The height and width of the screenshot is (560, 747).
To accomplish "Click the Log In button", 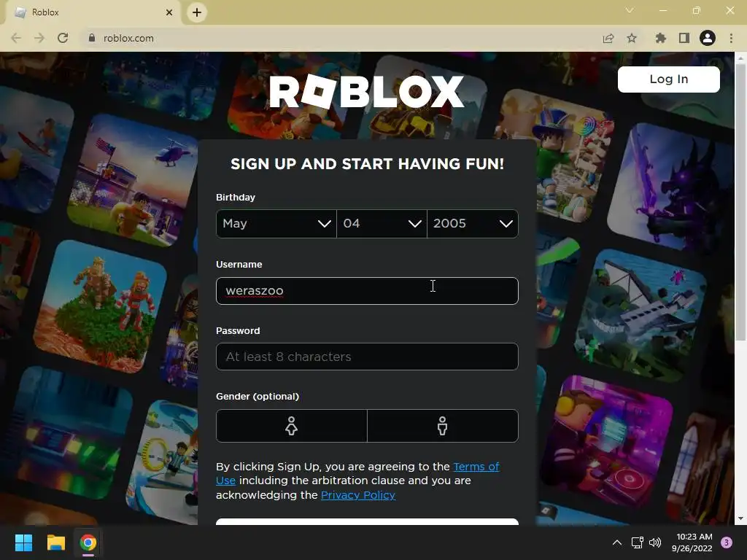I will click(669, 79).
